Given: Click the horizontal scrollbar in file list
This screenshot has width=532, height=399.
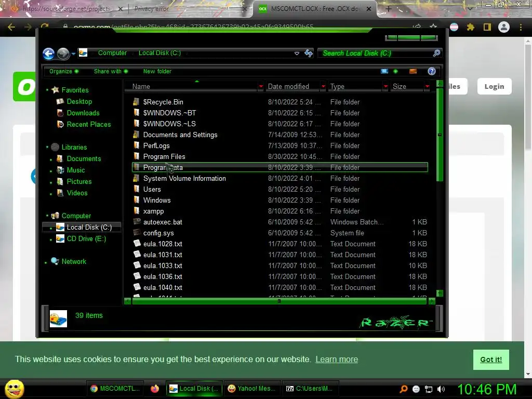Looking at the screenshot, I should coord(279,301).
